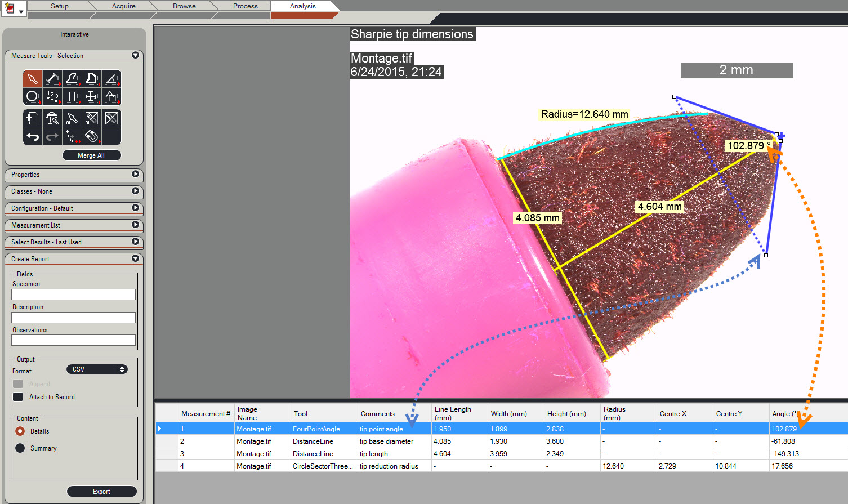Expand the Properties panel
Screen dimensions: 848x504
(135, 174)
